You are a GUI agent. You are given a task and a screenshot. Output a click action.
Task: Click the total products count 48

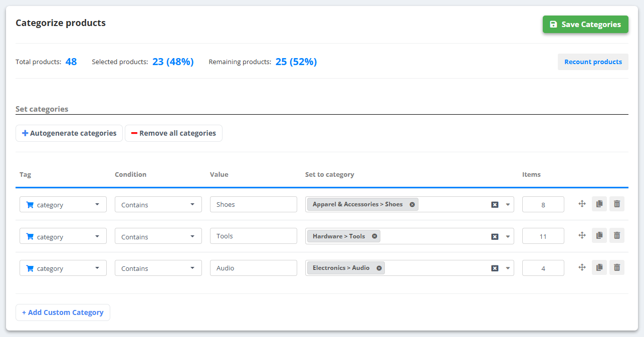point(71,62)
